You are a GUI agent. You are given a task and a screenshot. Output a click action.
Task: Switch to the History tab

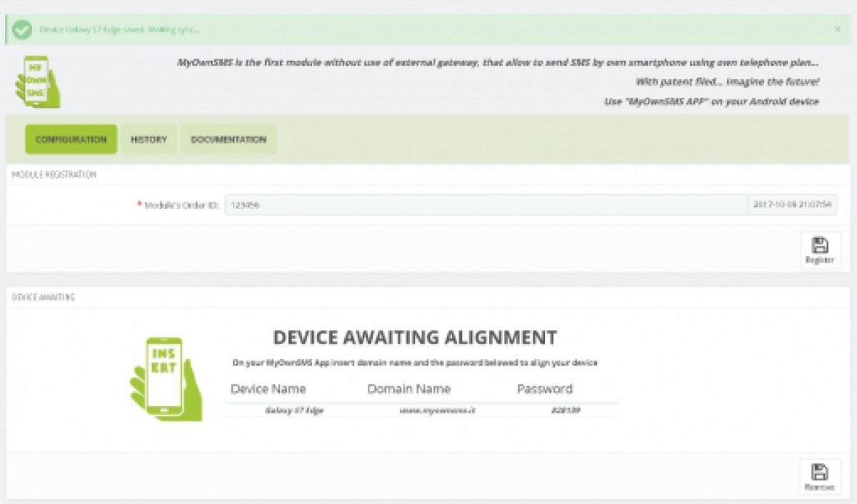(x=148, y=139)
